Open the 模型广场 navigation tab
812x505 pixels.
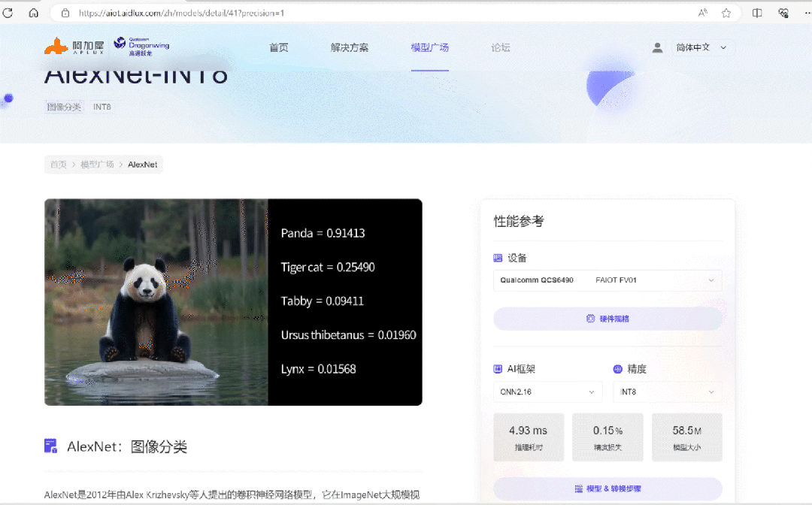pos(430,47)
